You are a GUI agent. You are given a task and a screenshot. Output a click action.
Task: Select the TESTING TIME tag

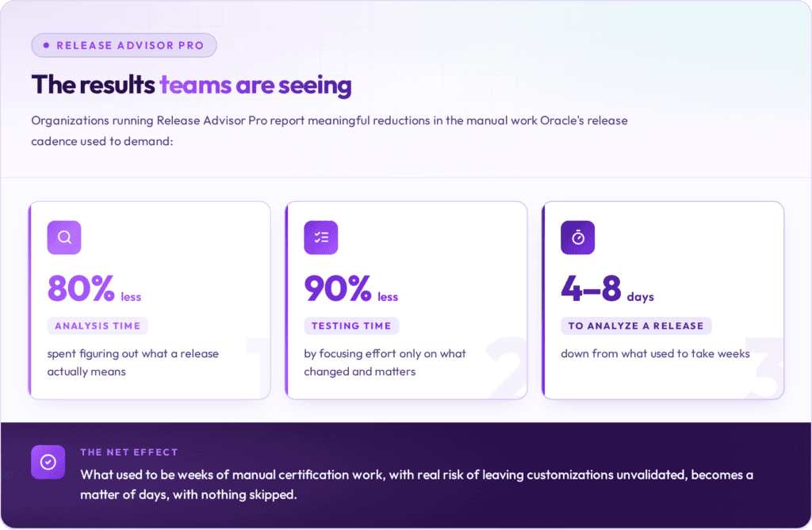(x=351, y=326)
